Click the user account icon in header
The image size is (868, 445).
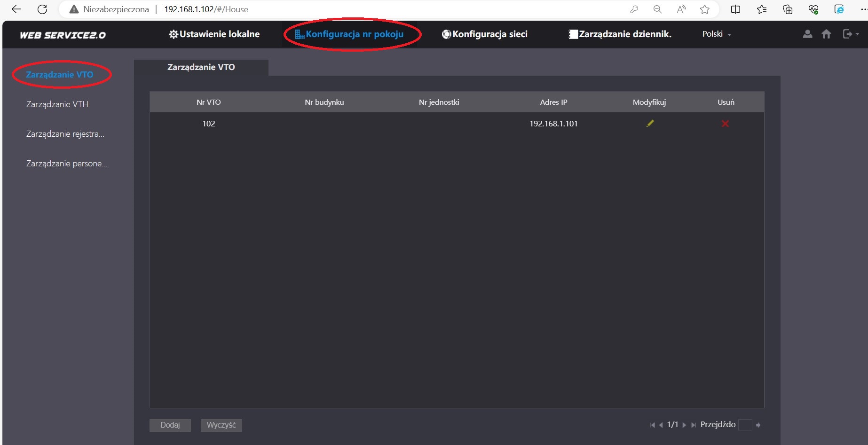click(807, 34)
